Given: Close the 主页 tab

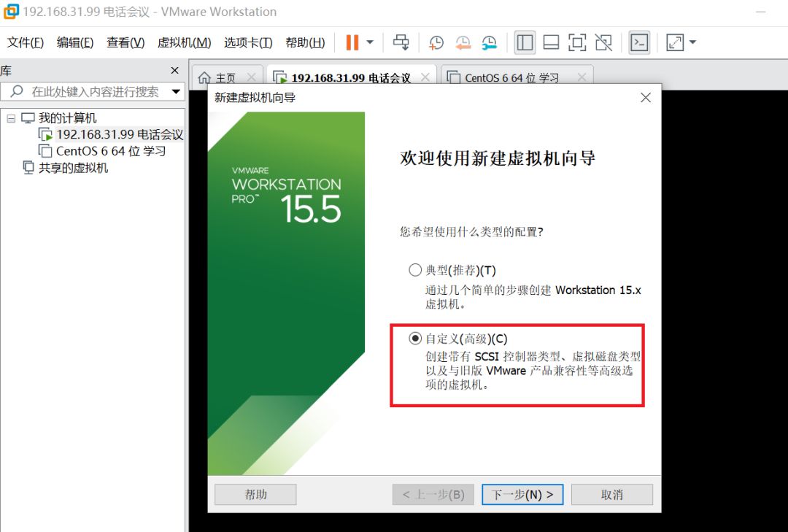Looking at the screenshot, I should coord(252,77).
